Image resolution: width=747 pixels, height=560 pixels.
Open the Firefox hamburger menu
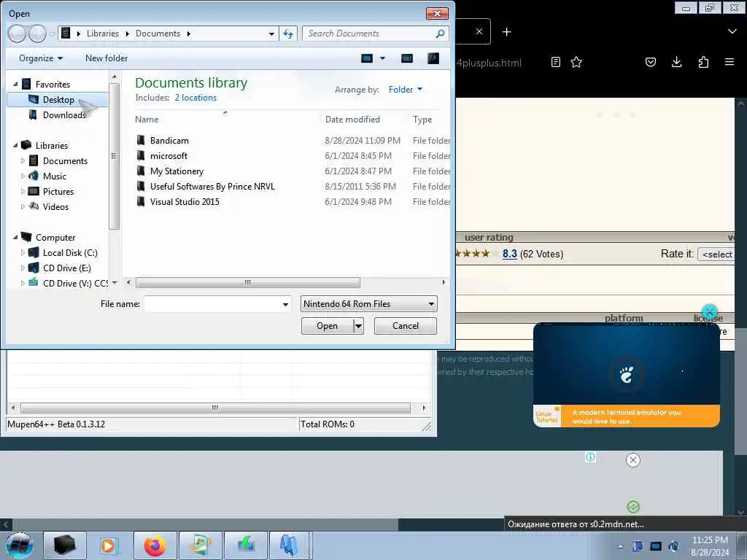pos(729,62)
